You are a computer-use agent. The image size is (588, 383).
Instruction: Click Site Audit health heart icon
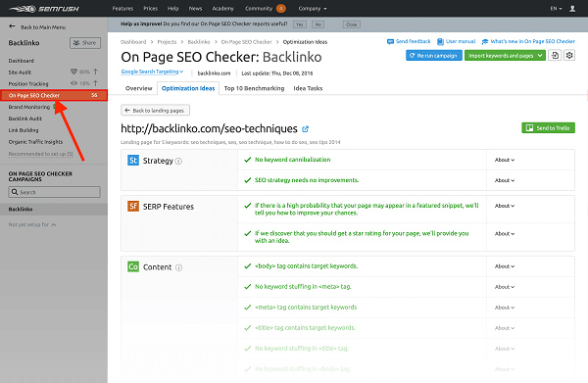tap(73, 72)
